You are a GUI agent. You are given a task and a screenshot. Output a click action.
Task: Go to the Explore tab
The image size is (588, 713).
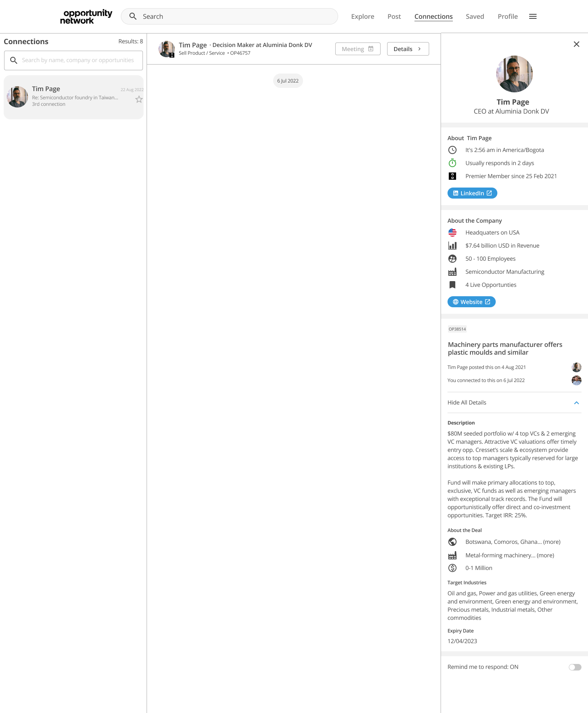coord(363,16)
